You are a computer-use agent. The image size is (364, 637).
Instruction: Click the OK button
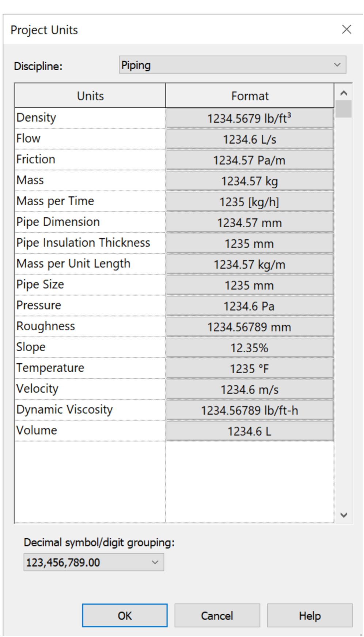click(125, 616)
